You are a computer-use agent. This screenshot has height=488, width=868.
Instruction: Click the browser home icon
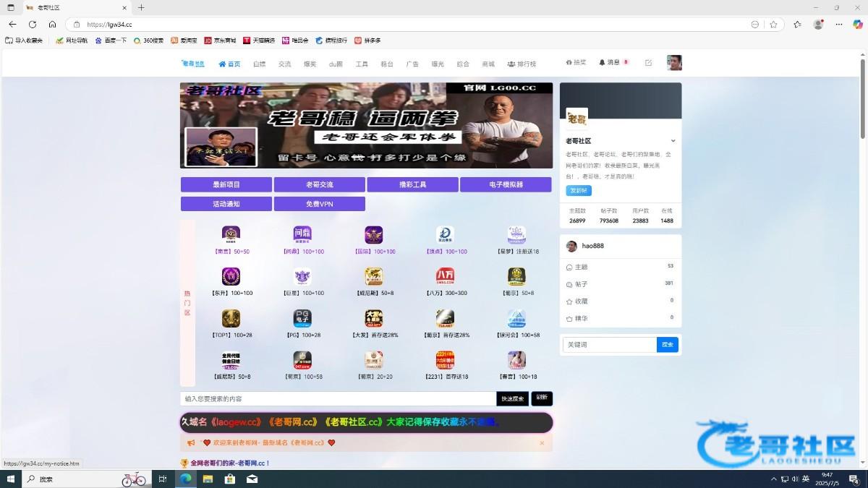tap(52, 24)
